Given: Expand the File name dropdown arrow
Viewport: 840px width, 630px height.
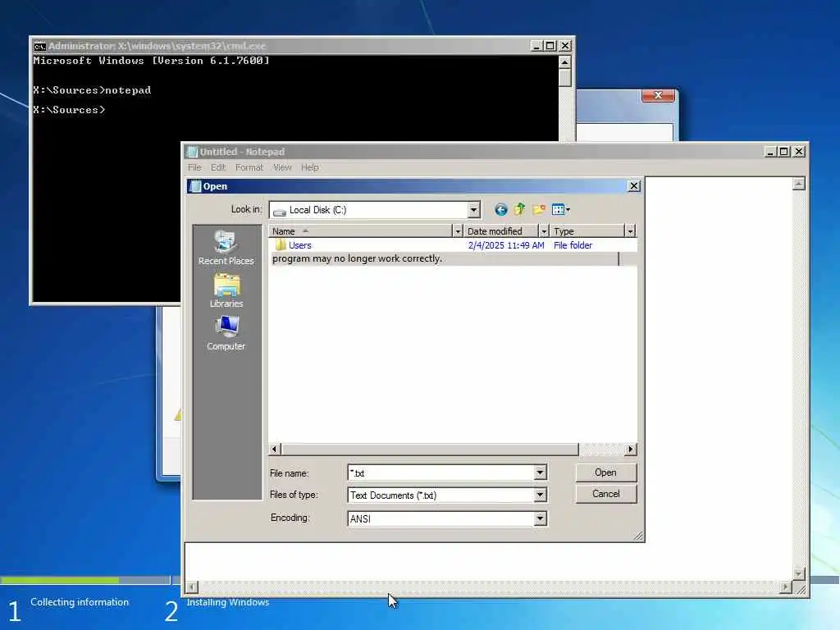Looking at the screenshot, I should click(x=540, y=472).
